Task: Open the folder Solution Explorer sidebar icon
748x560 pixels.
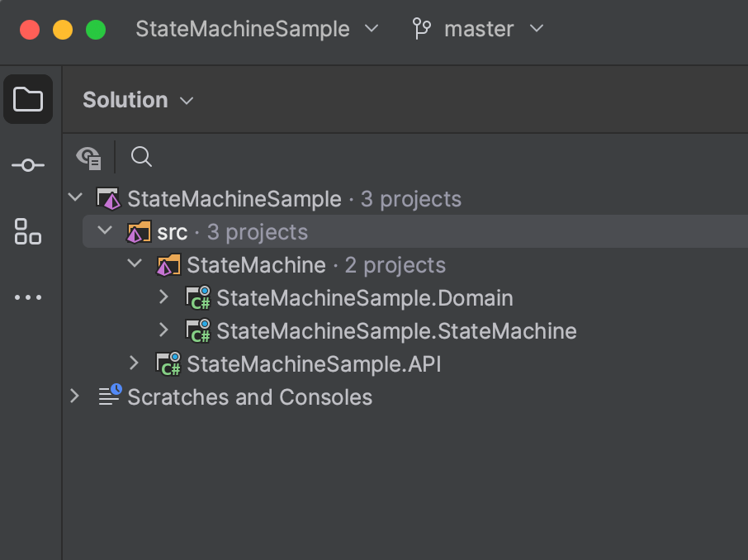Action: [28, 99]
